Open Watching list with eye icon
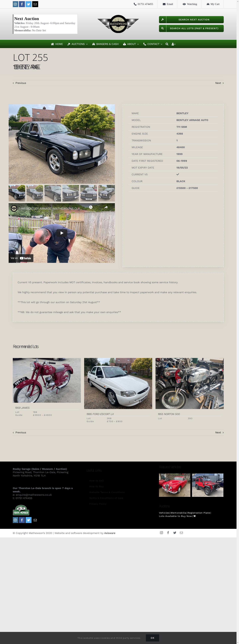This screenshot has height=644, width=239. (190, 4)
